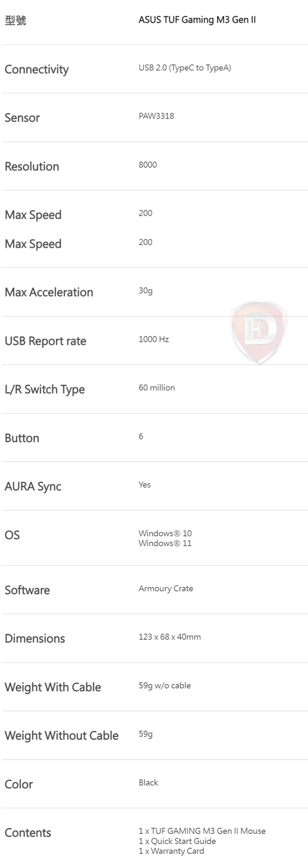Select the 123 x 68 x 40mm dimensions
This screenshot has height=868, width=308.
point(170,637)
